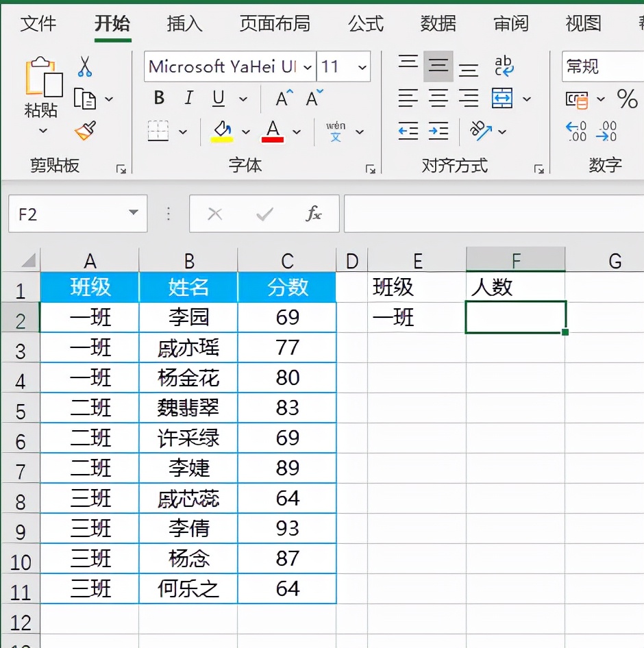Click the Insert Function fx icon
644x648 pixels.
tap(313, 214)
